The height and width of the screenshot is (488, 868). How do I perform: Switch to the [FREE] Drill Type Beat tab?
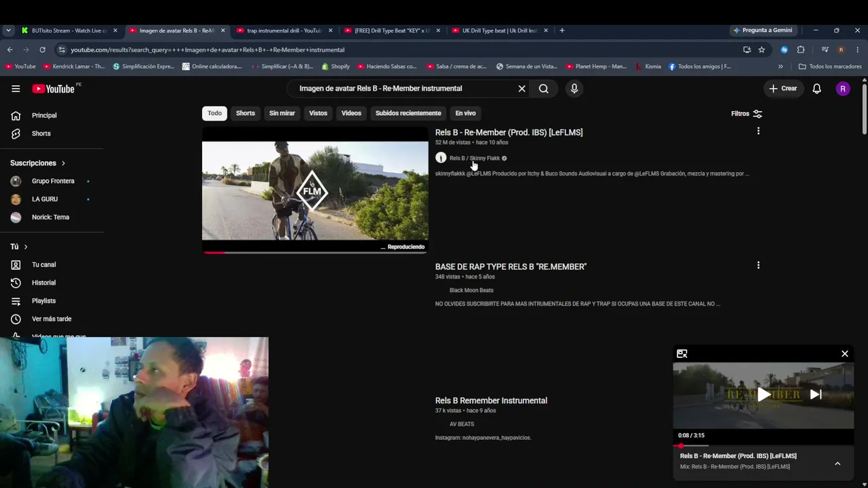tap(393, 30)
